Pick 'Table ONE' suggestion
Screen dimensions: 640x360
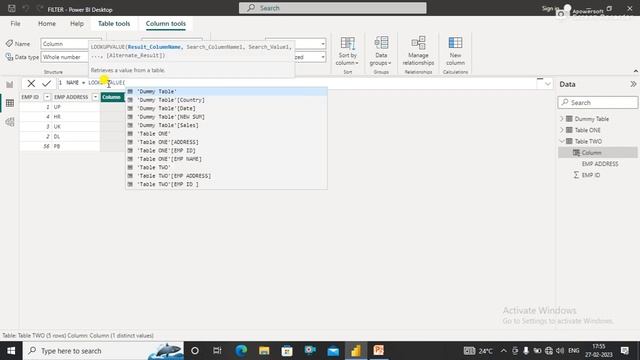[227, 134]
